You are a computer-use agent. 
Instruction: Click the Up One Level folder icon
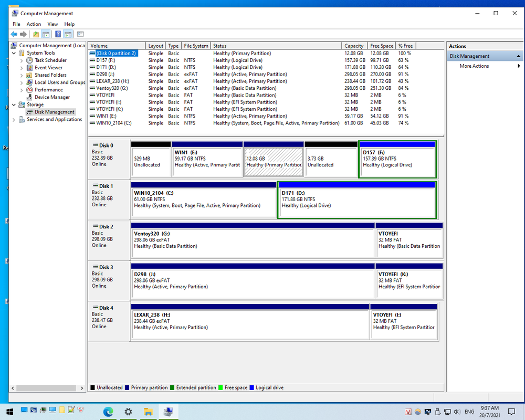tap(36, 34)
